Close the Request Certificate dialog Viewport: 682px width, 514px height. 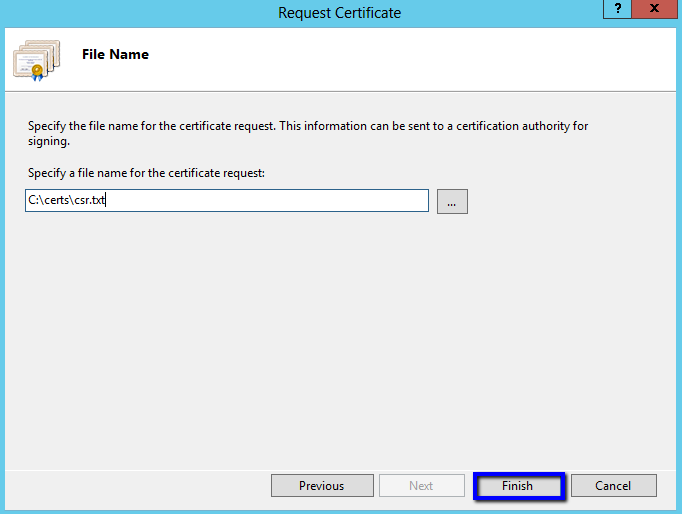tap(654, 9)
